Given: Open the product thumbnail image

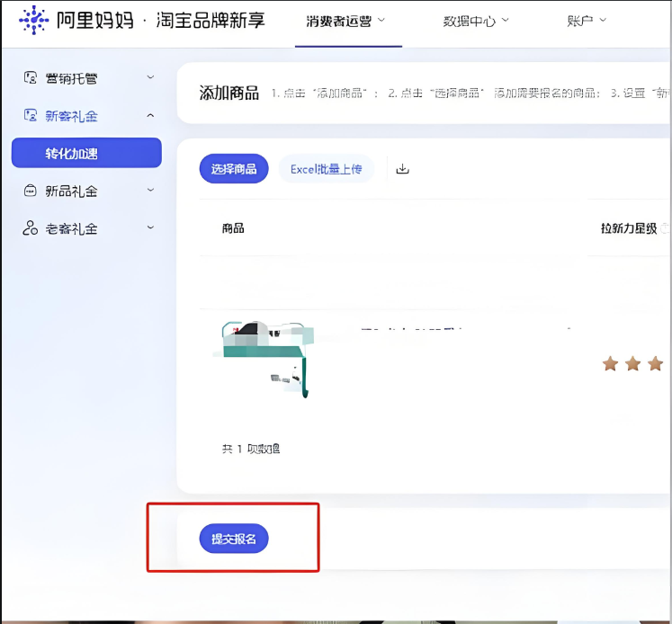Looking at the screenshot, I should coord(264,360).
